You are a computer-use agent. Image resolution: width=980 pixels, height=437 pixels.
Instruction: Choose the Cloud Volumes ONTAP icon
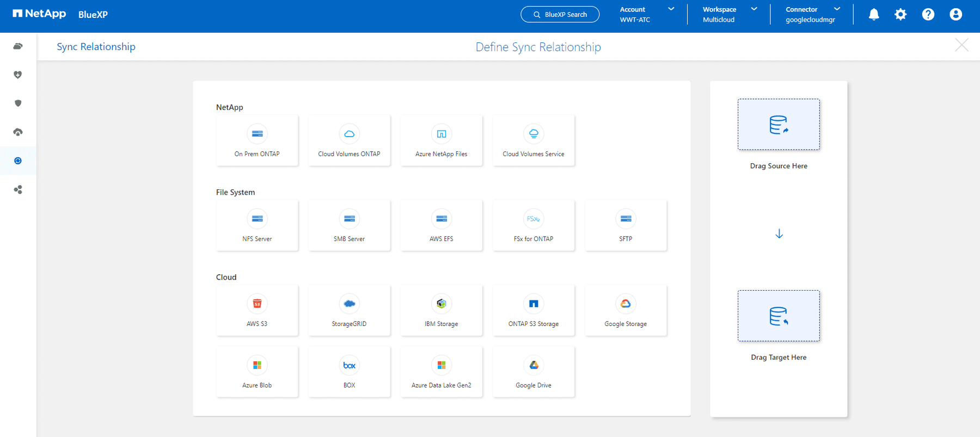[350, 134]
